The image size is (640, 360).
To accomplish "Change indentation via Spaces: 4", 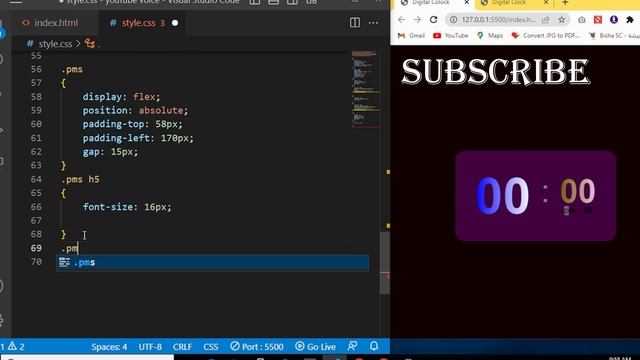I will (x=109, y=347).
